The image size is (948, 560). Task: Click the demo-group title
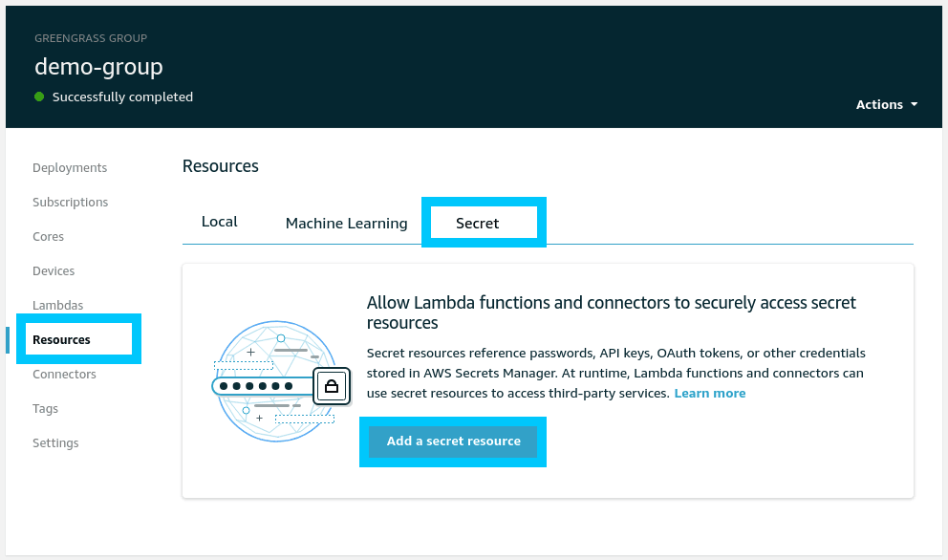[98, 66]
